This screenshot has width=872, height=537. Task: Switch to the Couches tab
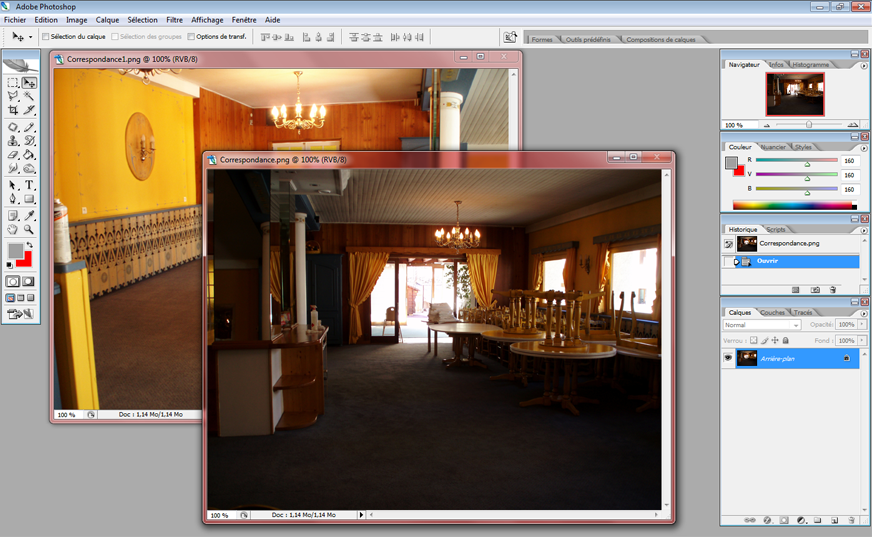pyautogui.click(x=772, y=312)
